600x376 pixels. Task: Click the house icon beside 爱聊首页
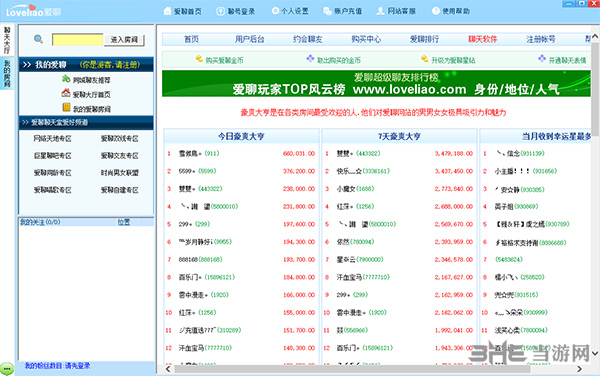167,11
